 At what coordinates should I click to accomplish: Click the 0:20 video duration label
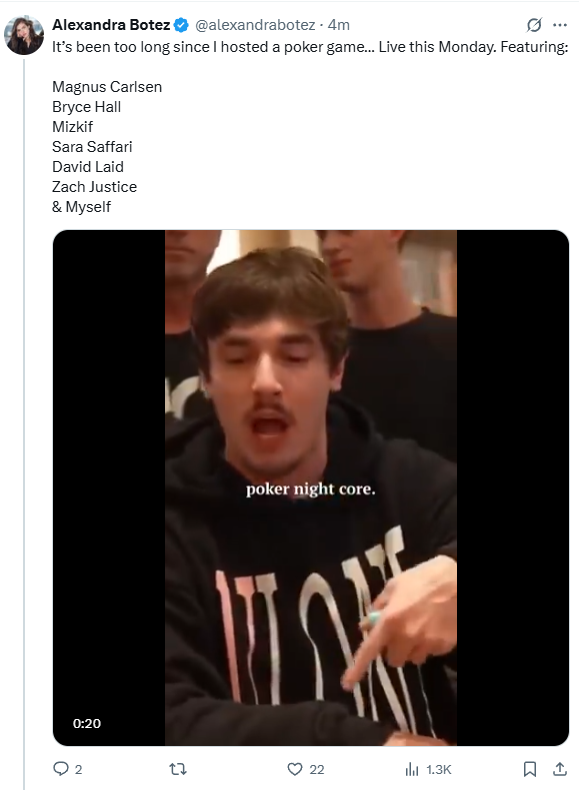(87, 723)
